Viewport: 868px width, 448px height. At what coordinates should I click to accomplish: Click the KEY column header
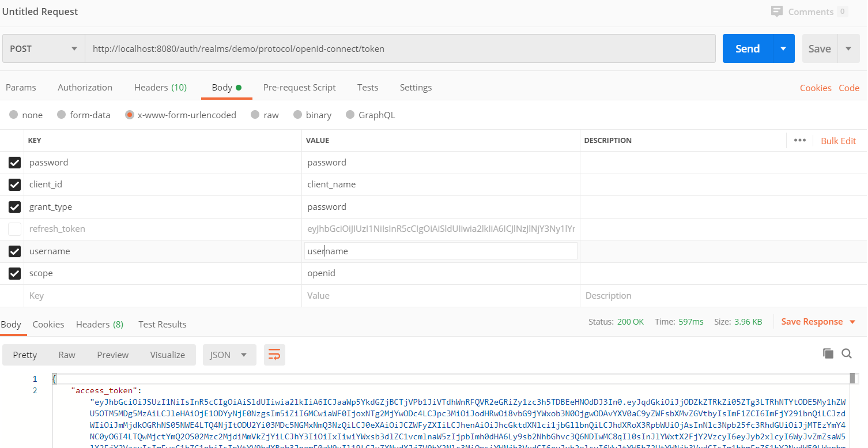[35, 141]
